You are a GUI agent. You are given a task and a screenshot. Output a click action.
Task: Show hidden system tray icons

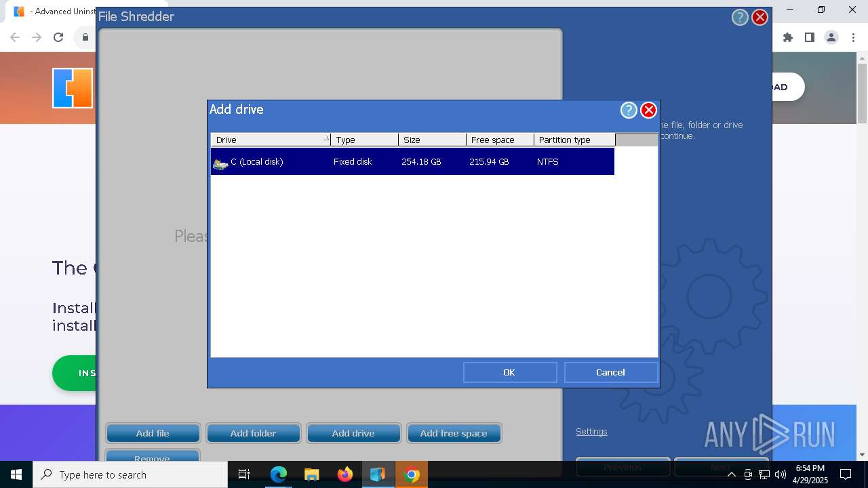(x=731, y=474)
